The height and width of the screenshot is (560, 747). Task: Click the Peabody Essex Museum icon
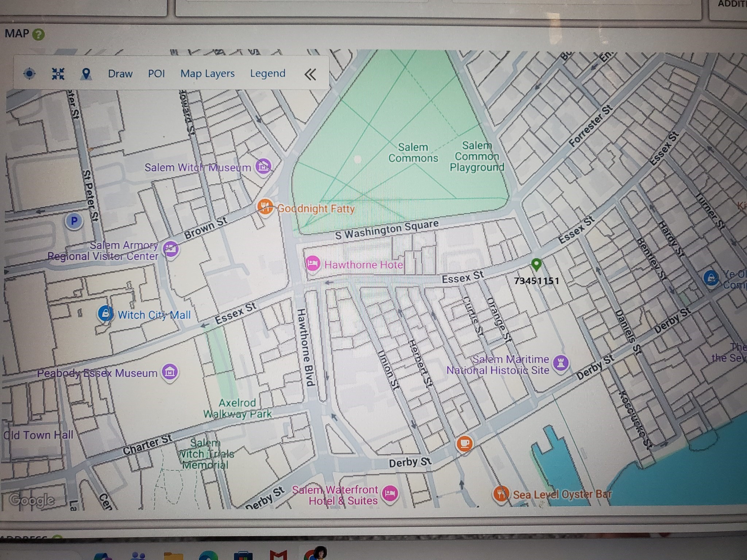point(170,372)
